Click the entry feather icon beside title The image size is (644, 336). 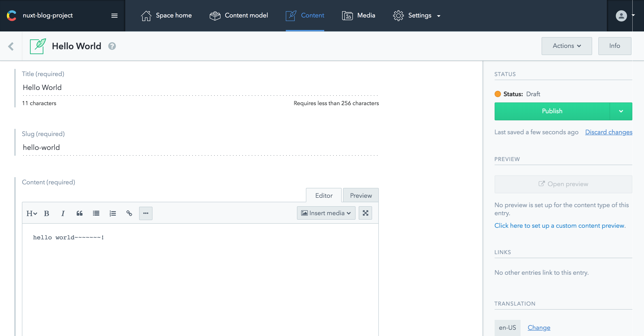click(x=38, y=46)
